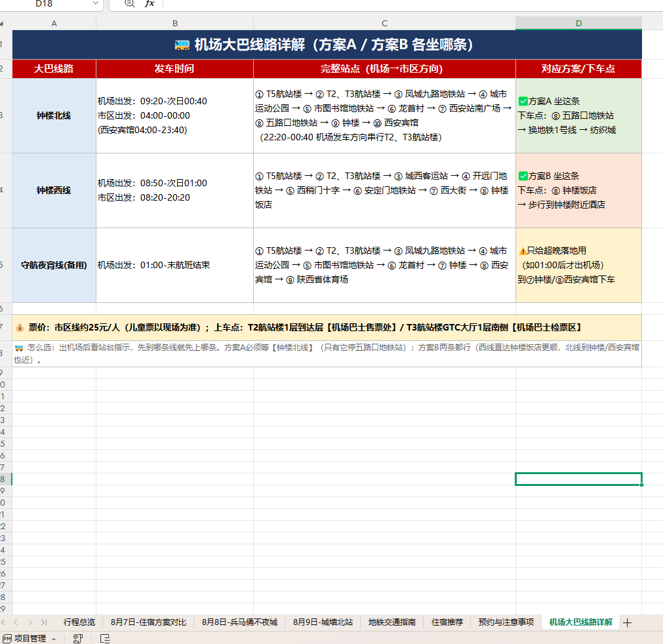This screenshot has width=663, height=644.
Task: Select cell with 机场出发: 09:20-次日00:40
Action: (x=174, y=115)
